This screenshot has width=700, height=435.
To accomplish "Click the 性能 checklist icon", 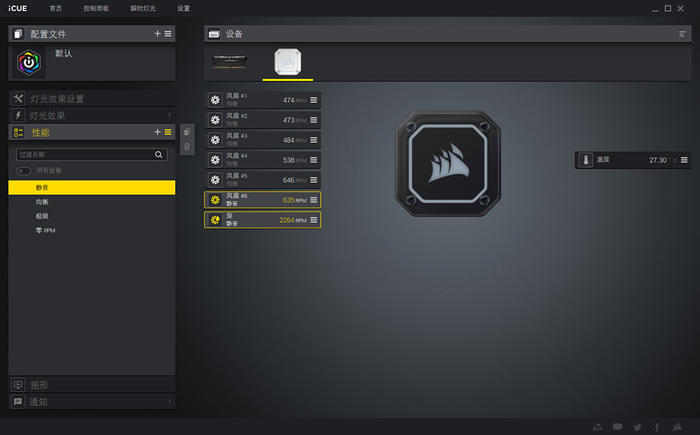I will pos(18,132).
